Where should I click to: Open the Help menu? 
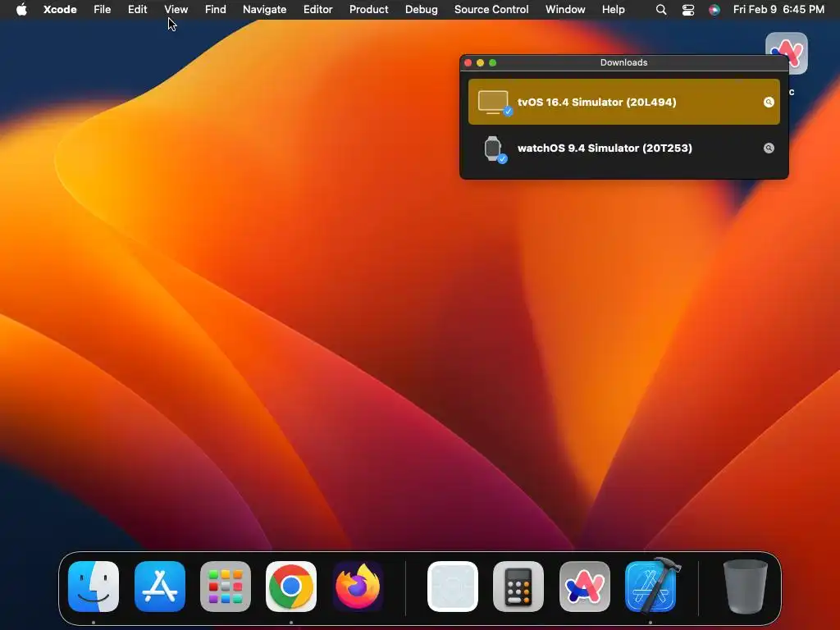[614, 9]
